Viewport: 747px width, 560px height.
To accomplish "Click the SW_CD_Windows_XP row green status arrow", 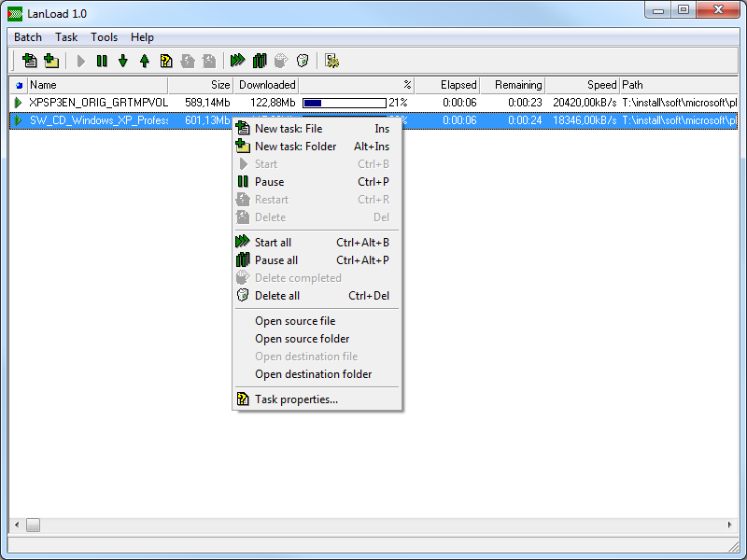I will [18, 120].
